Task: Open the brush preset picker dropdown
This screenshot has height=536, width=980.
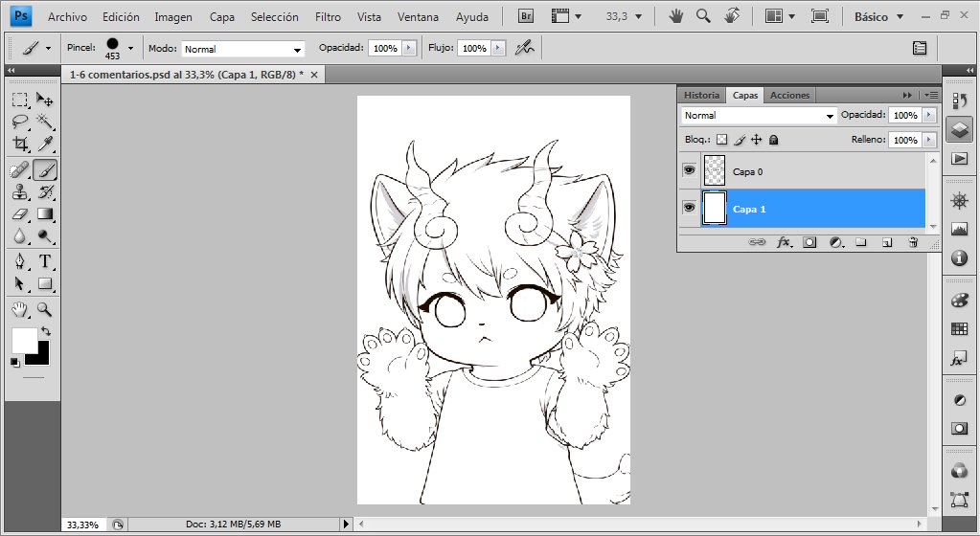Action: click(x=130, y=48)
